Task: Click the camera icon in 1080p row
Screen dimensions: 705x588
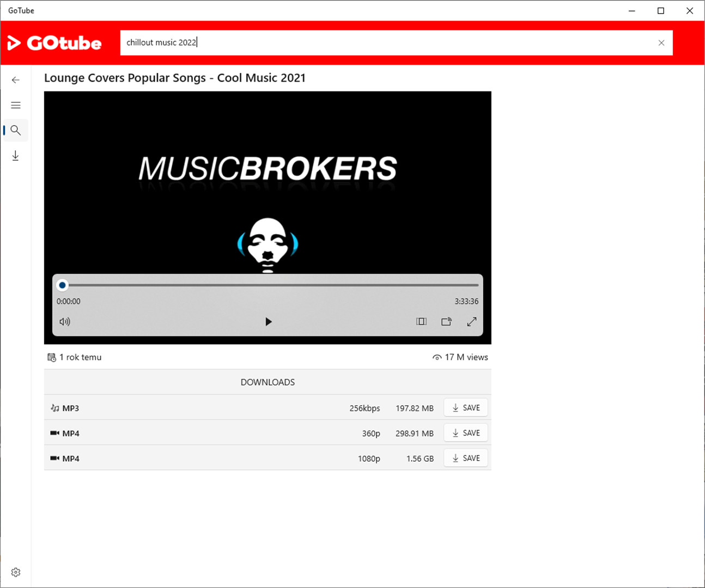Action: tap(55, 458)
